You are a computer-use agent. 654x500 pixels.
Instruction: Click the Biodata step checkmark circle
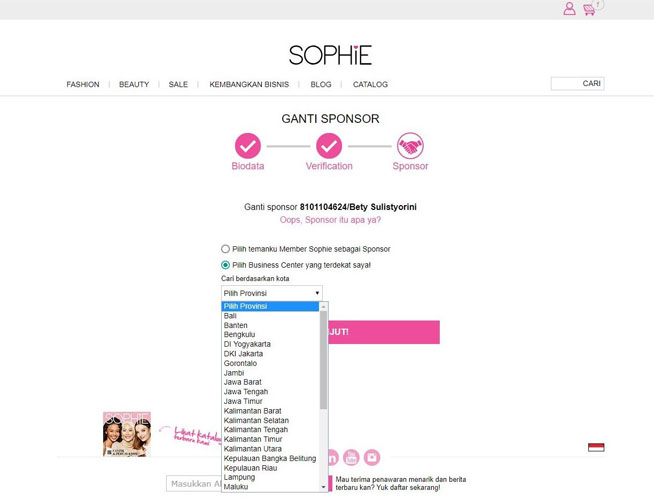click(248, 146)
